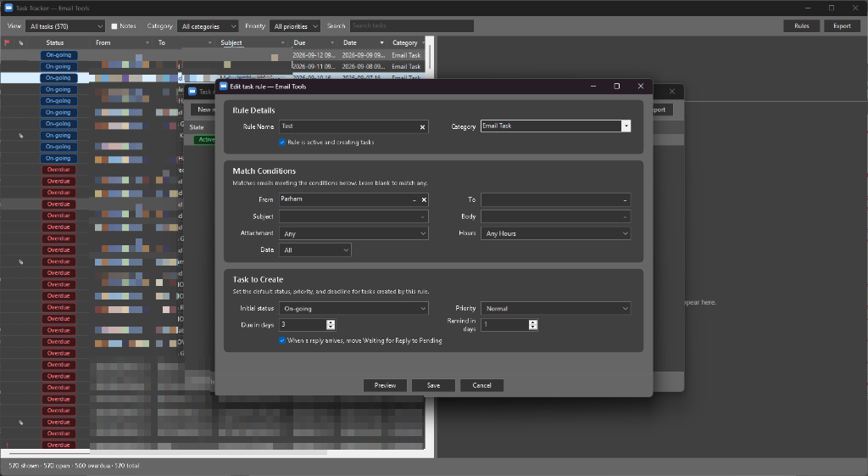Click the Rules button in the main toolbar

(x=802, y=26)
